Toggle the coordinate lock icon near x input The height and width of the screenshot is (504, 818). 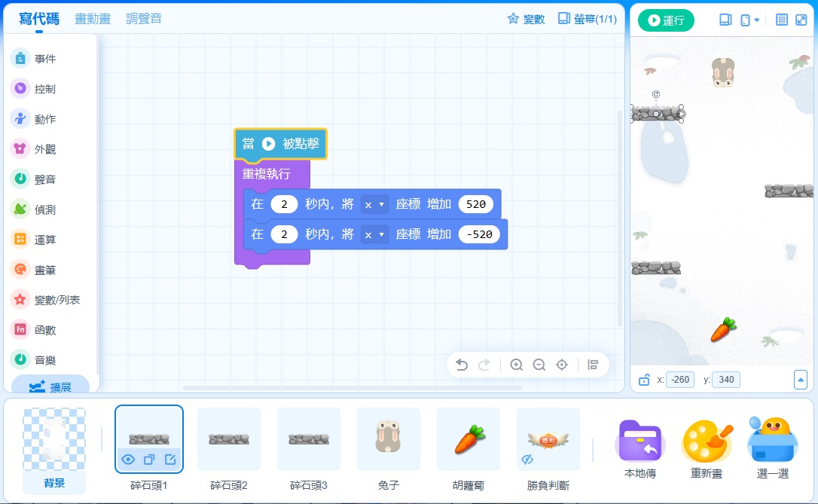click(x=646, y=380)
